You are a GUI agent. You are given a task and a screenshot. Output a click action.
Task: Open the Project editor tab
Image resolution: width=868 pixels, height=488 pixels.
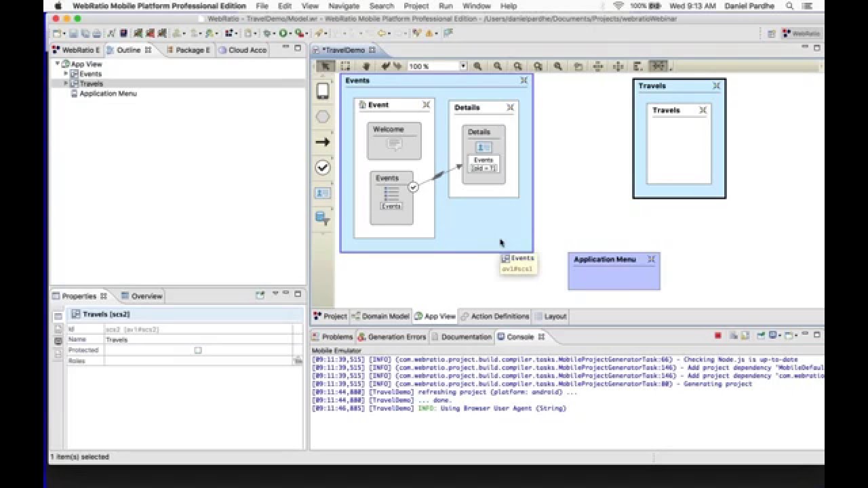(x=330, y=317)
